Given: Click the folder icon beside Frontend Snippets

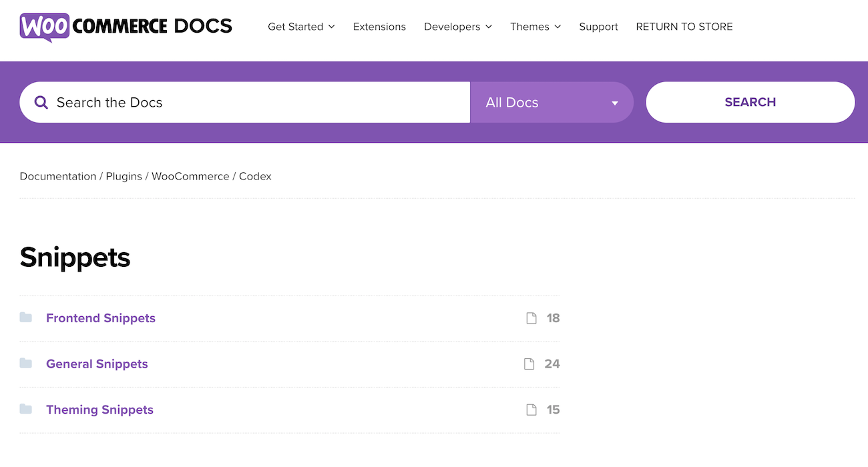Looking at the screenshot, I should click(x=26, y=318).
